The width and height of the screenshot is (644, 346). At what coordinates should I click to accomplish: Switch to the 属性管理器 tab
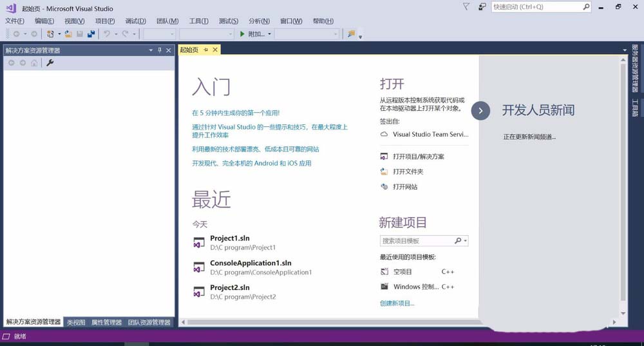click(106, 323)
